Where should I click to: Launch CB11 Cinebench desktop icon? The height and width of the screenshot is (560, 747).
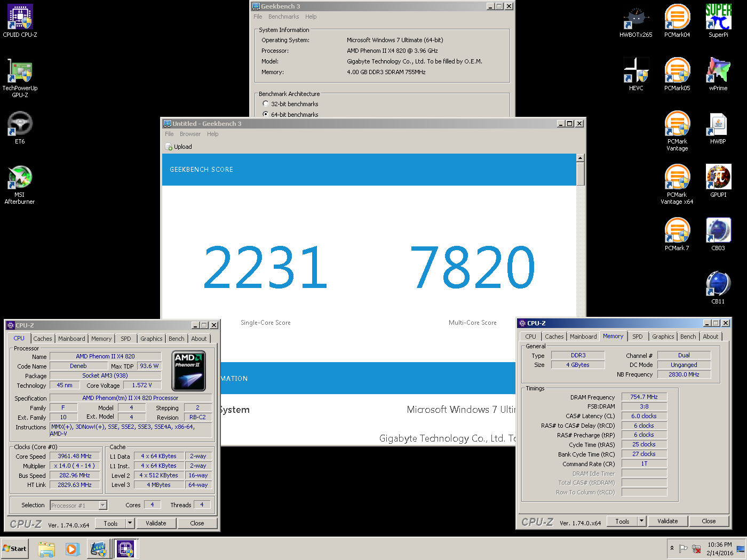(x=718, y=287)
